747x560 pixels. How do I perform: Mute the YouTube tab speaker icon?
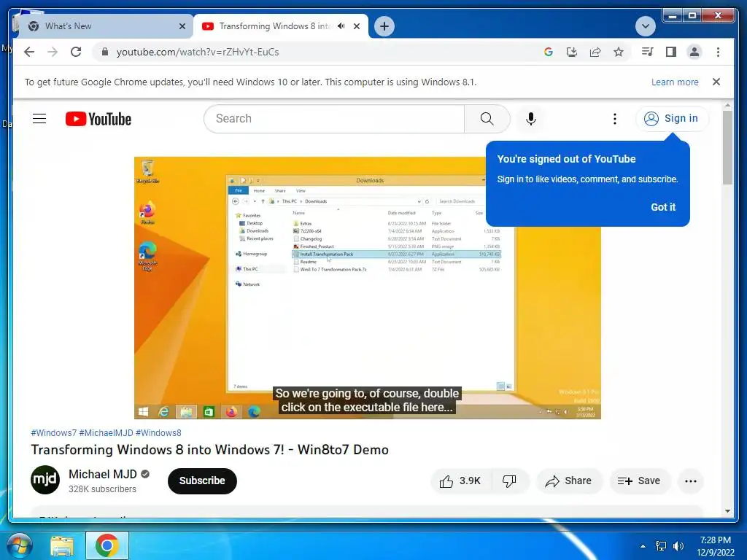341,26
